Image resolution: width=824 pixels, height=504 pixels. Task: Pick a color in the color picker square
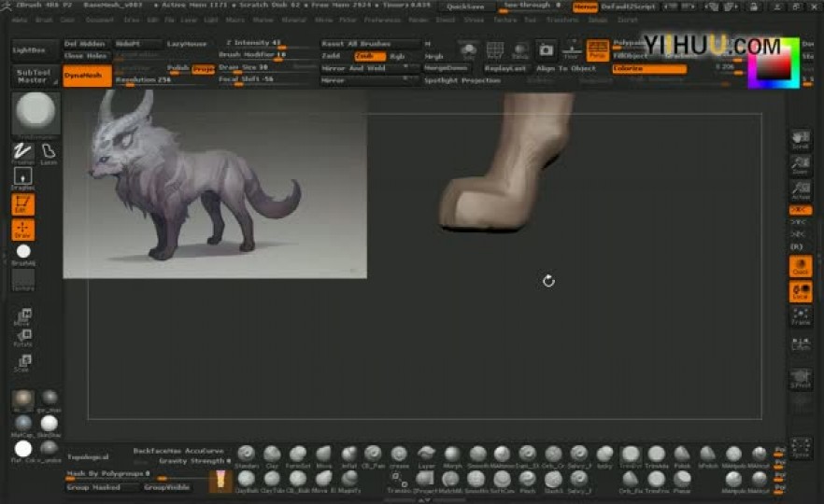[x=774, y=63]
